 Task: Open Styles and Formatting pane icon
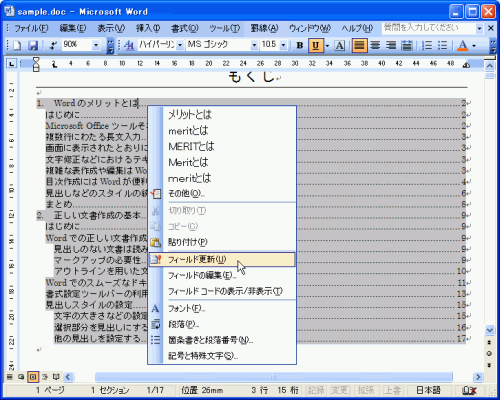(130, 45)
